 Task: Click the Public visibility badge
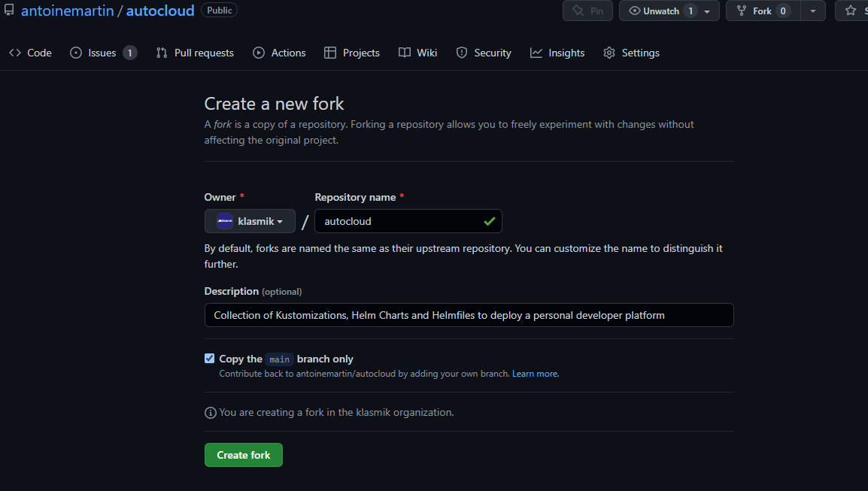click(x=219, y=11)
